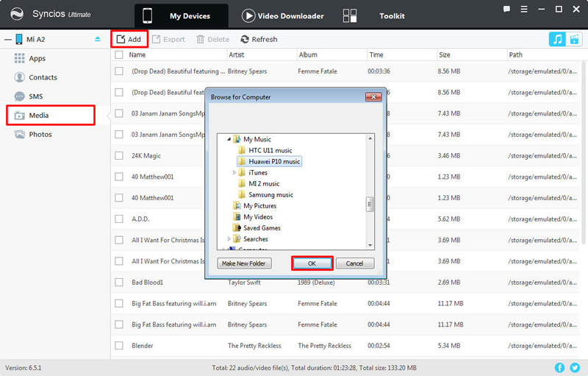Image resolution: width=588 pixels, height=376 pixels.
Task: Select the Mi A2 phone icon
Action: [x=19, y=39]
